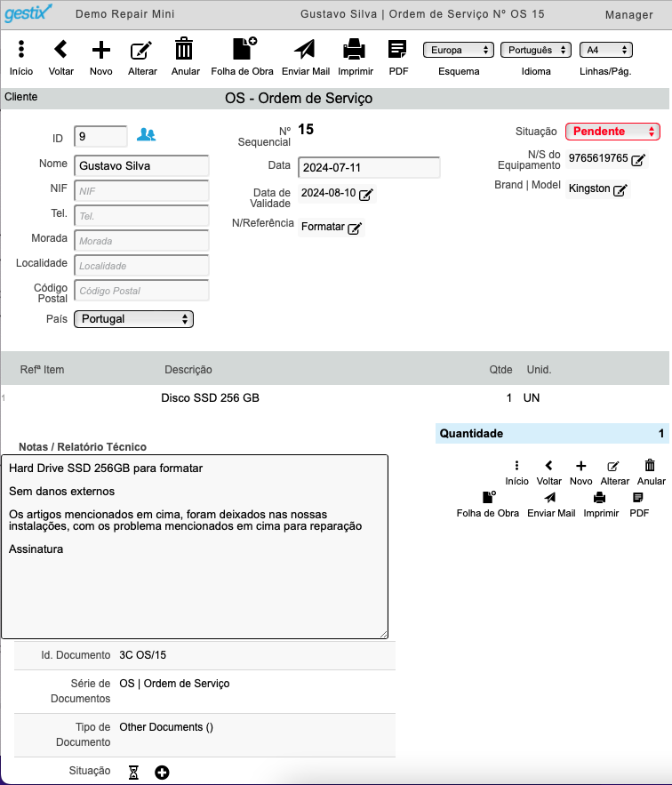Open top Folha de Obra icon

pyautogui.click(x=244, y=49)
